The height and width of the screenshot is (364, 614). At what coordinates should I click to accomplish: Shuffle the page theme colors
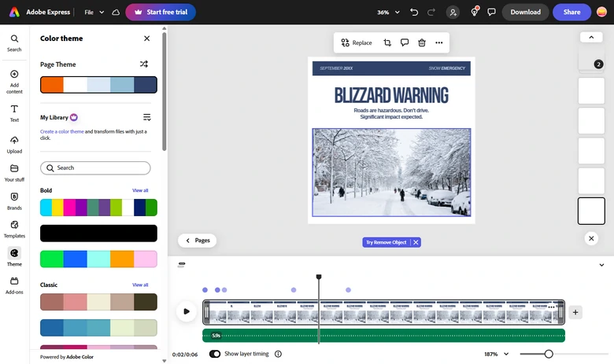coord(144,64)
